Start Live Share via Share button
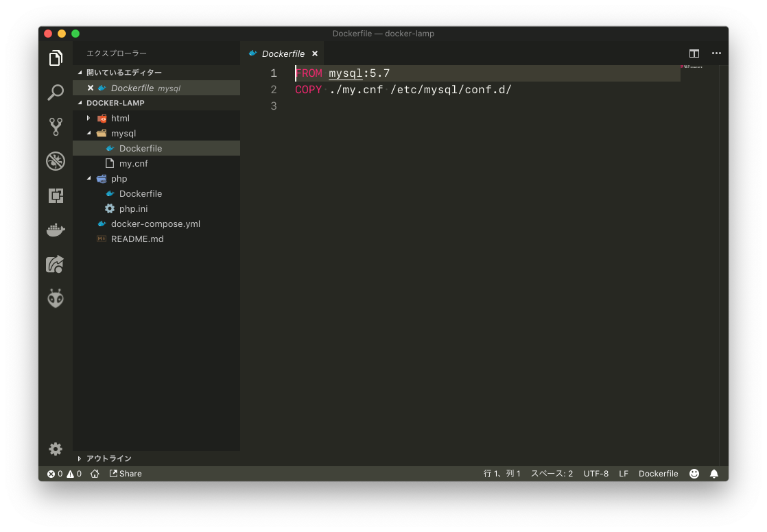This screenshot has width=767, height=532. (x=126, y=473)
